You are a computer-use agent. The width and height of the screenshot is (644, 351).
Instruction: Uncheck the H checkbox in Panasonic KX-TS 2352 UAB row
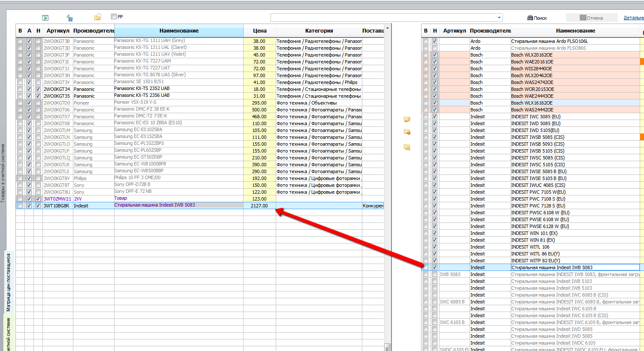click(x=38, y=89)
